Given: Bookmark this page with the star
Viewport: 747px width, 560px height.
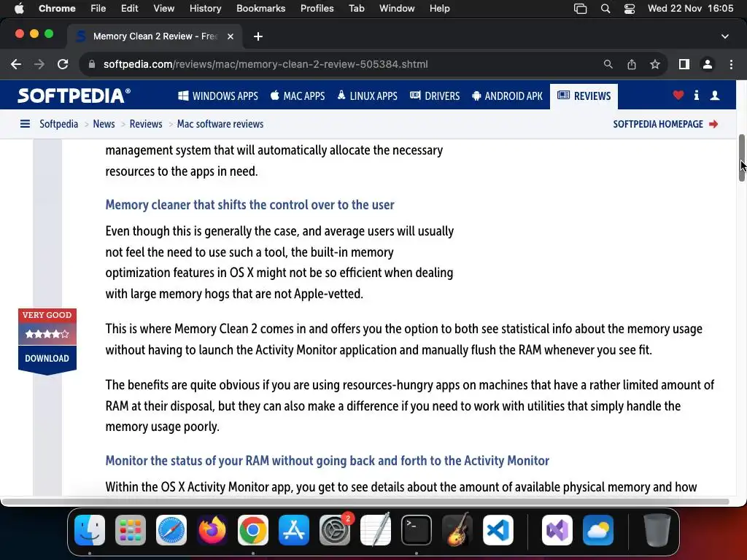Looking at the screenshot, I should click(655, 64).
